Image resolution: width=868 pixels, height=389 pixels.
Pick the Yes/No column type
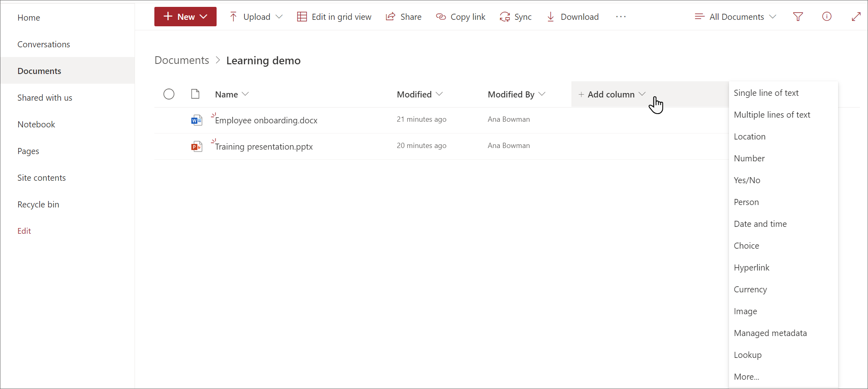tap(747, 180)
